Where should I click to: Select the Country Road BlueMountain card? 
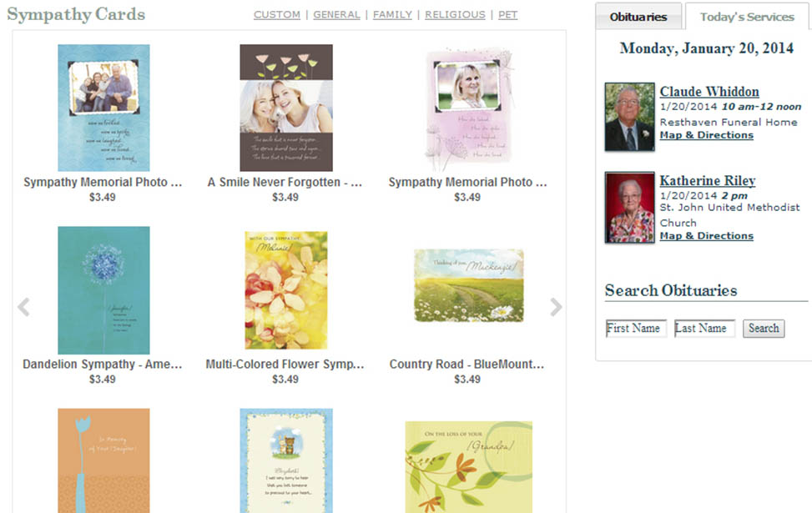tap(469, 285)
